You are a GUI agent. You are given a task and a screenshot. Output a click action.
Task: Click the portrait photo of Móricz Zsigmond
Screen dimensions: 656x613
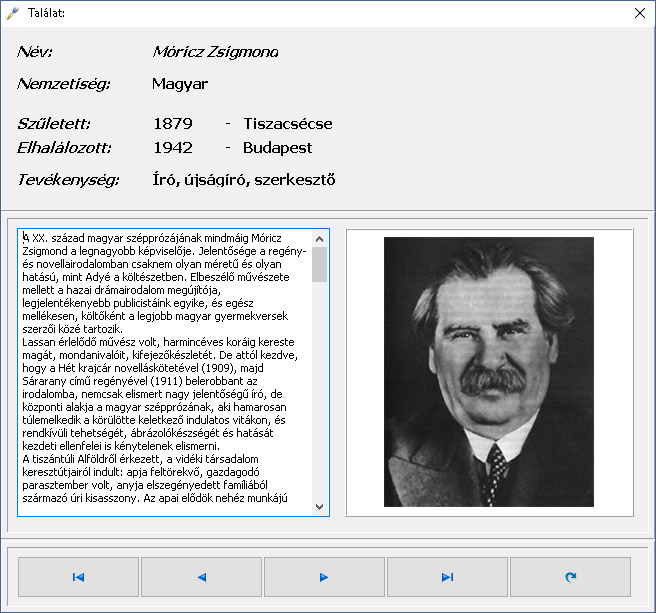click(x=489, y=372)
